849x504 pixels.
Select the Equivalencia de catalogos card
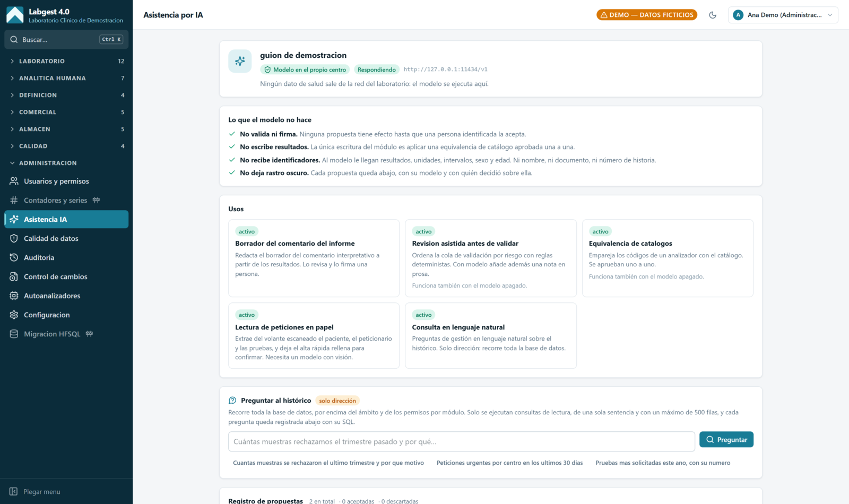tap(668, 258)
